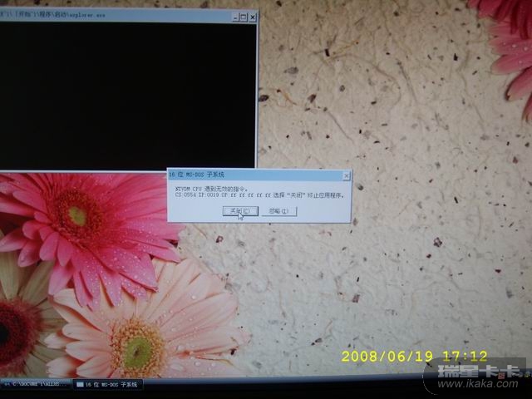Screen dimensions: 532x399
Task: Click inside the black console window area
Action: click(x=127, y=96)
